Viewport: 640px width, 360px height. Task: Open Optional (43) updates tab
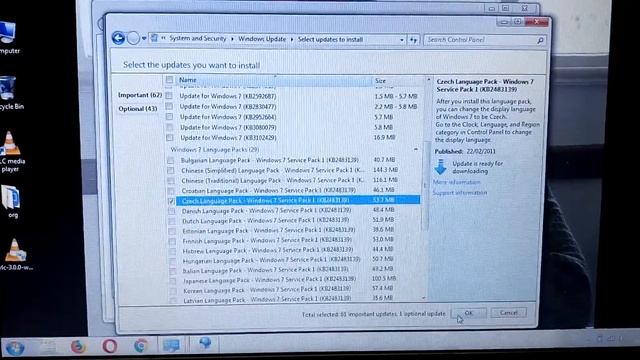(x=138, y=109)
